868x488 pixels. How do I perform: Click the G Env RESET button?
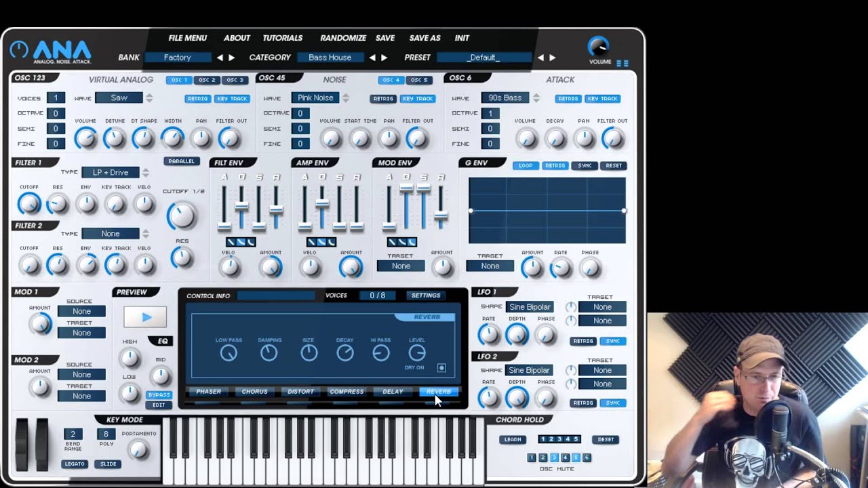[614, 165]
